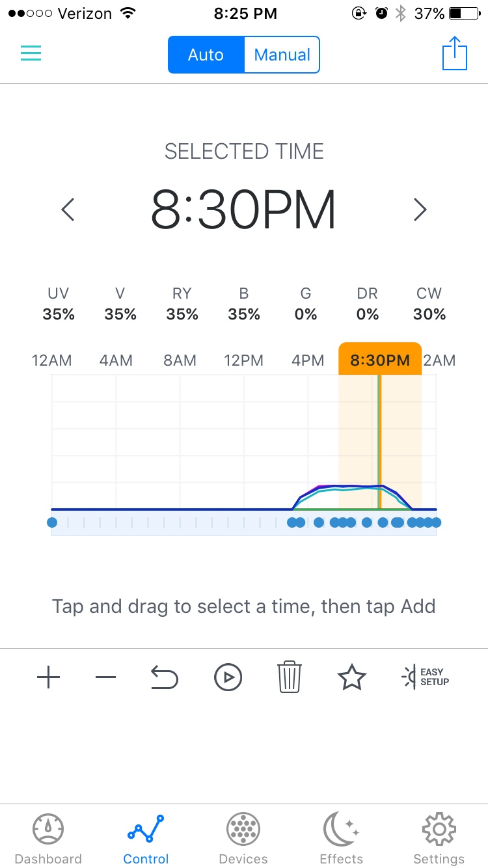The width and height of the screenshot is (488, 868).
Task: Advance to next time with right chevron
Action: click(x=420, y=210)
